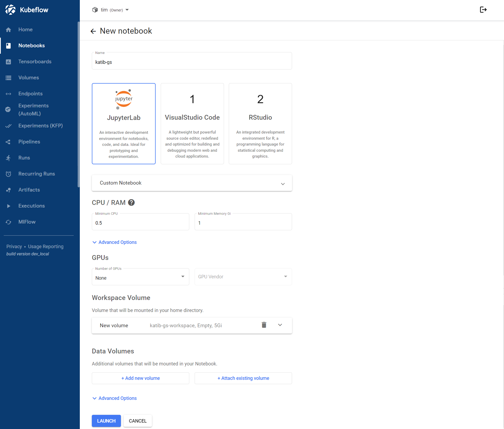Click the Volumes storage icon
Screen dimensions: 504x429
tap(9, 78)
